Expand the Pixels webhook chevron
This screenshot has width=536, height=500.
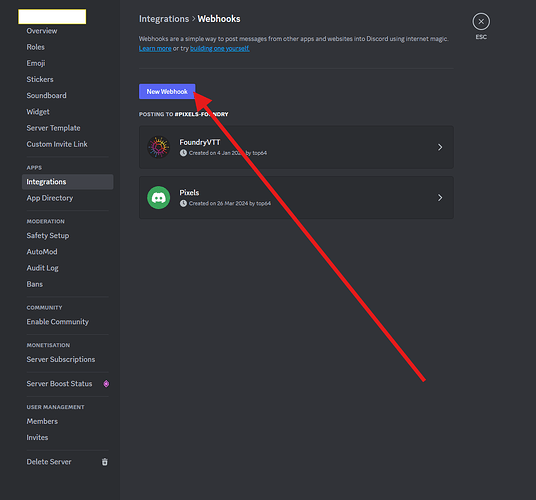(x=440, y=198)
